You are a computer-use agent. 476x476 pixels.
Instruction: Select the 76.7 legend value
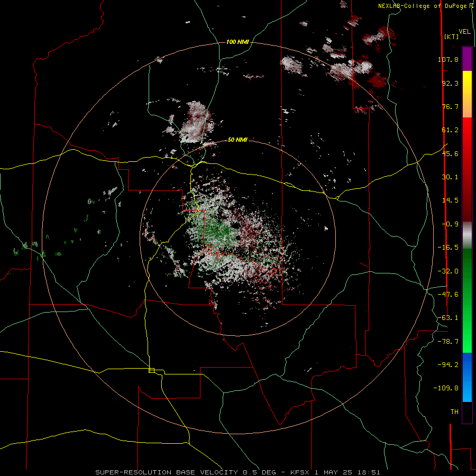tap(450, 106)
